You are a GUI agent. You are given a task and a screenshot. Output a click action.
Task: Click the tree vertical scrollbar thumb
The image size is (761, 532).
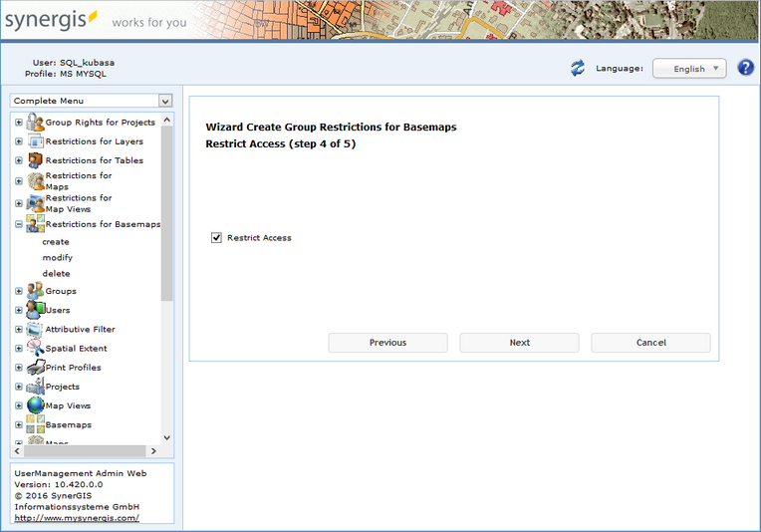[x=167, y=213]
